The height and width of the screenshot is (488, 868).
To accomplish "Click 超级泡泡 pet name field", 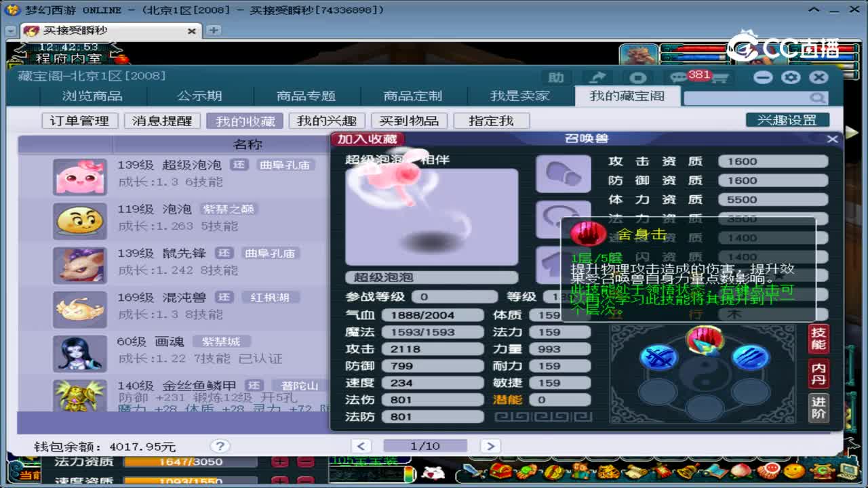I will pos(431,277).
